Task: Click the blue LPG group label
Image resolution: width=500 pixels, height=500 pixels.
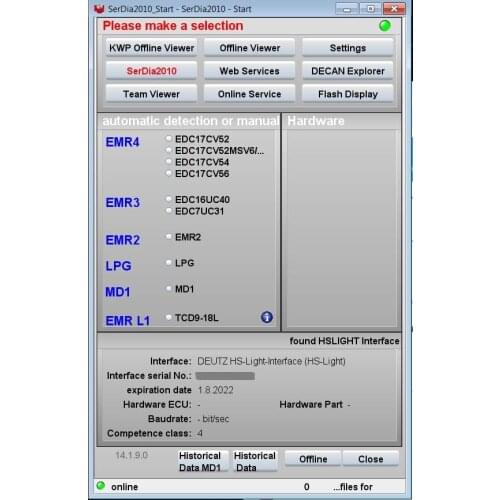Action: [x=118, y=266]
